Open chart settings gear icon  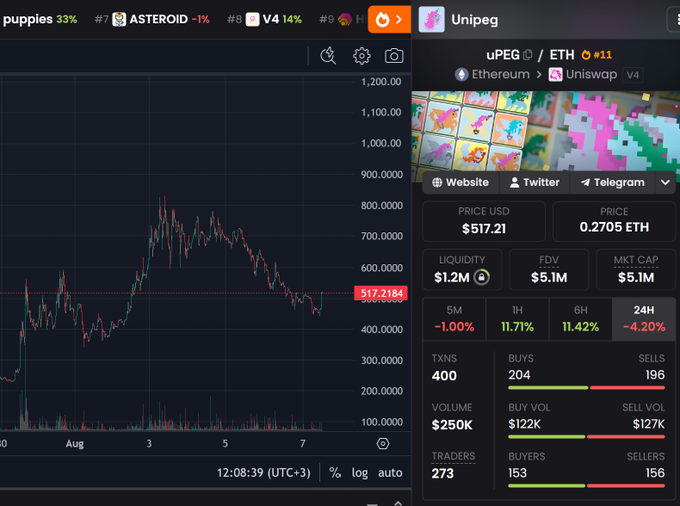coord(362,56)
